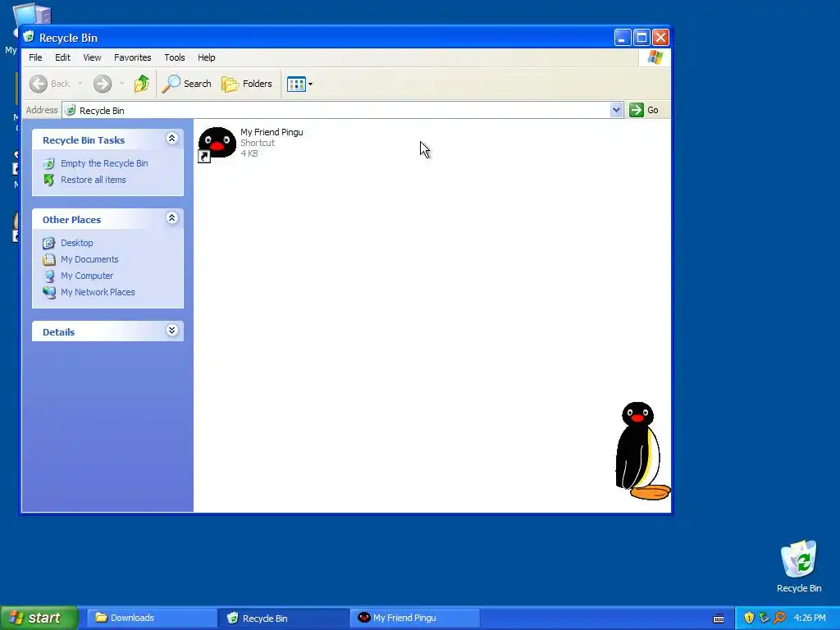Image resolution: width=840 pixels, height=630 pixels.
Task: Click the Desktop icon in Other Places
Action: coord(48,243)
